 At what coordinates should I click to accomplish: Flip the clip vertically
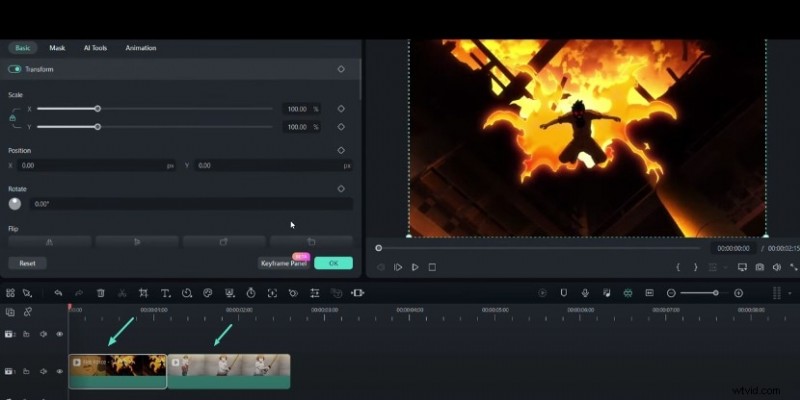pyautogui.click(x=137, y=242)
